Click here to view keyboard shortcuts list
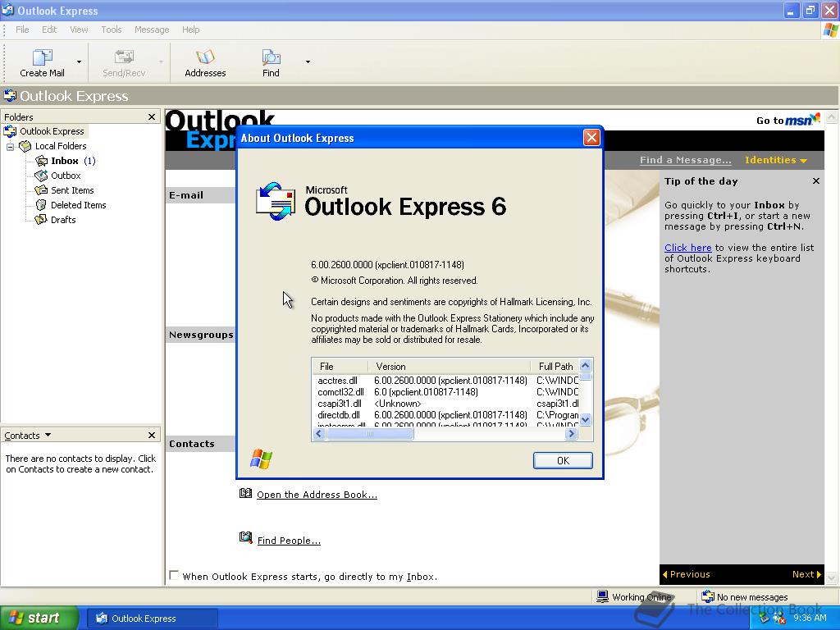Viewport: 840px width, 630px height. [x=688, y=248]
